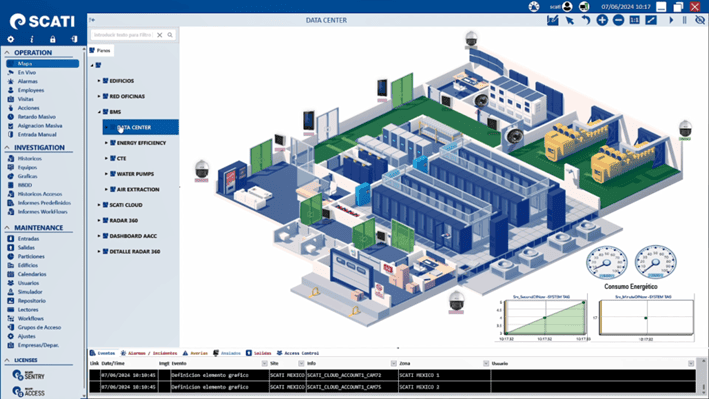This screenshot has height=399, width=709.
Task: Click the play arrow in map toolbar
Action: tap(671, 20)
